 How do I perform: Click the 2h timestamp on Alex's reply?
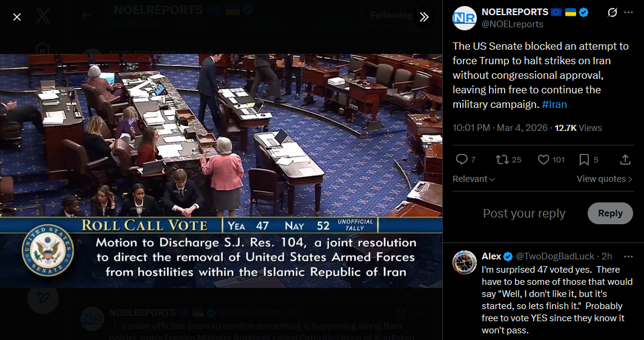pos(606,256)
